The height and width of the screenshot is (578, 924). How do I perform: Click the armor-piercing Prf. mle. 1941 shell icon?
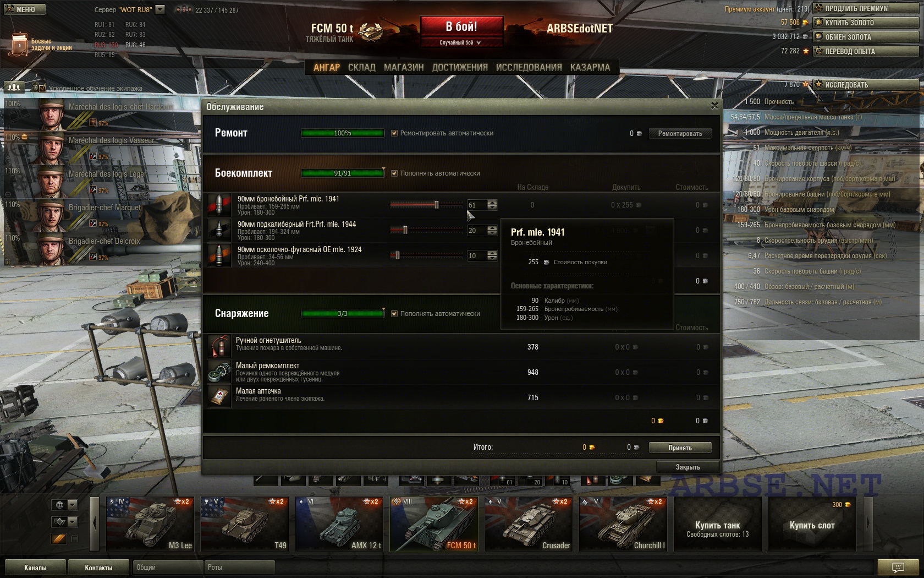point(219,205)
